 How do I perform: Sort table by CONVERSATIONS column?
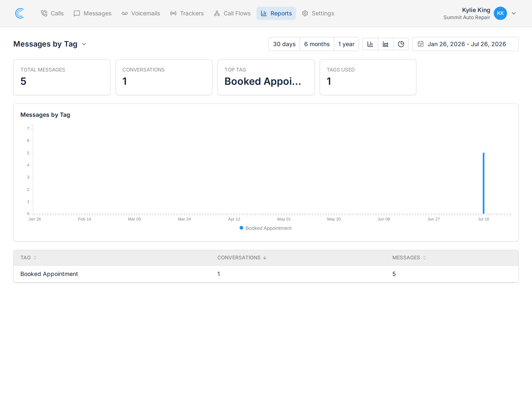tap(242, 257)
